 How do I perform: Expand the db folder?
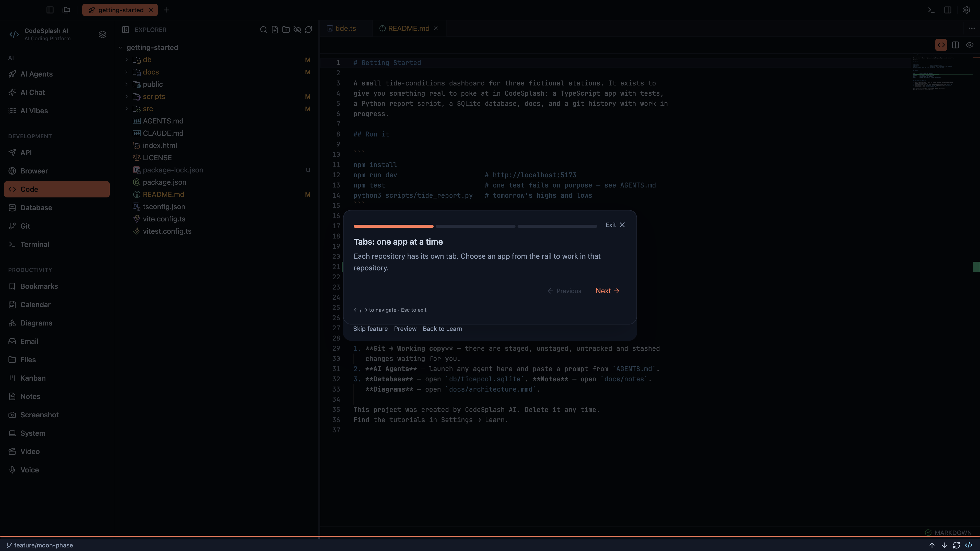127,60
